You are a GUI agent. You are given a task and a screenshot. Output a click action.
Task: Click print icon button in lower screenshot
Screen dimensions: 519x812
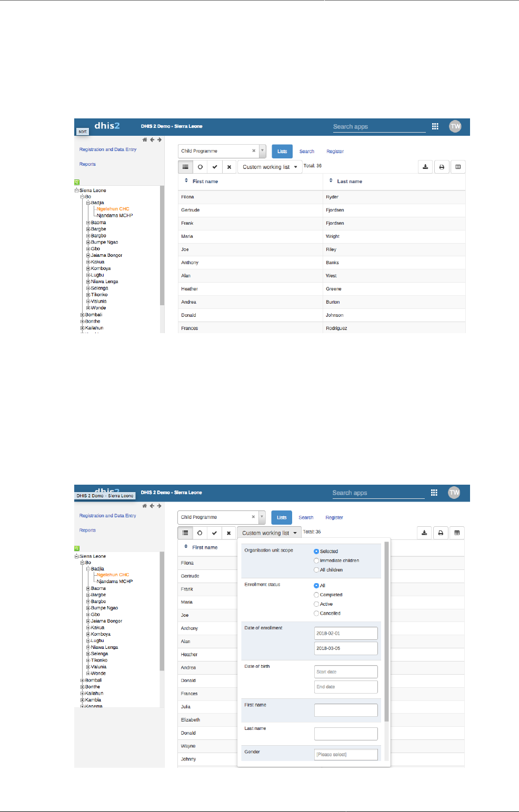pyautogui.click(x=441, y=533)
